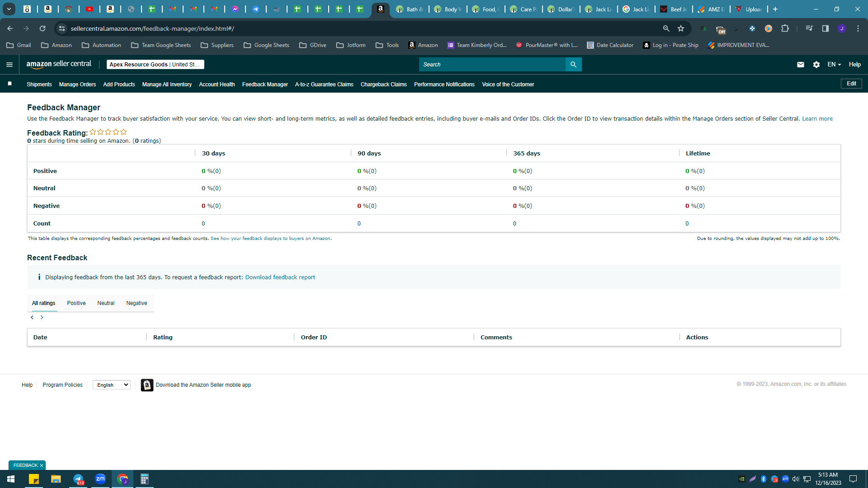This screenshot has height=488, width=868.
Task: Bookmark this page with star icon
Action: point(681,28)
